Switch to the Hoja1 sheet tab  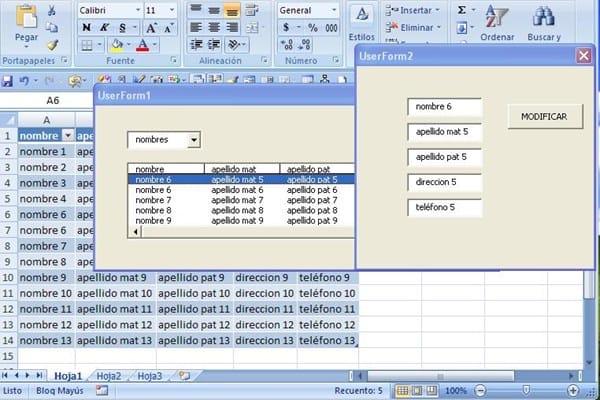[68, 376]
